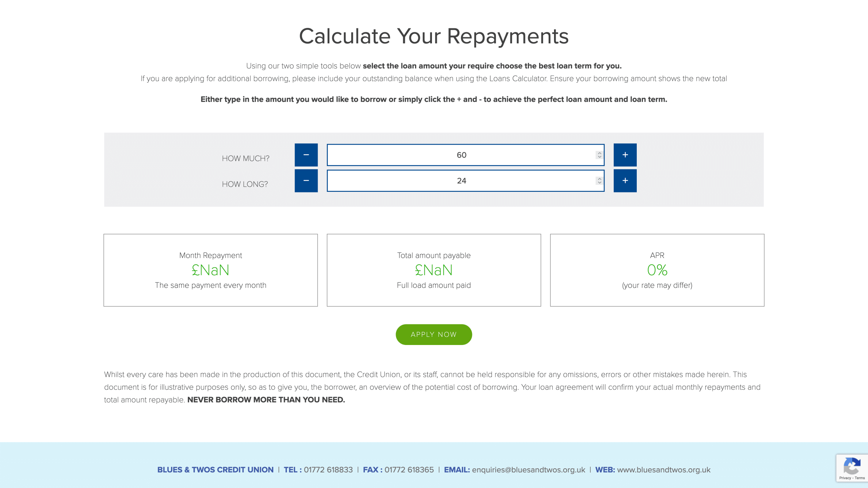Focus the How Much amount input showing 60
Viewport: 868px width, 488px height.
pos(461,155)
